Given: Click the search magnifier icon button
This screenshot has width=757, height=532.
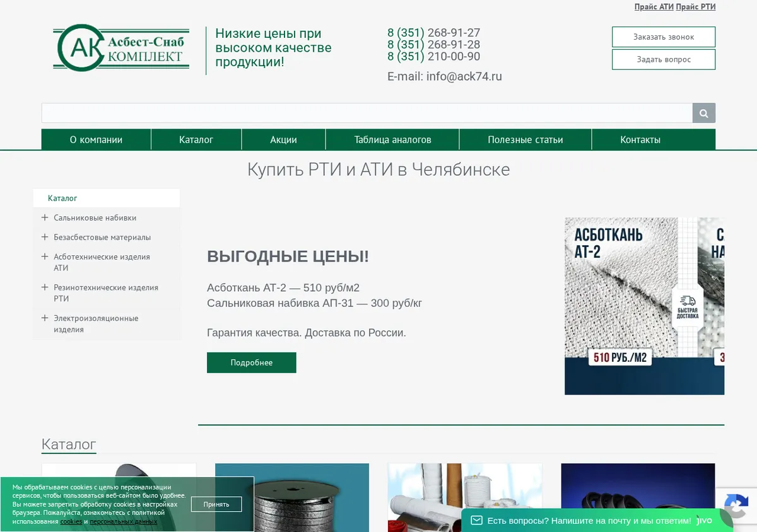Looking at the screenshot, I should point(703,113).
